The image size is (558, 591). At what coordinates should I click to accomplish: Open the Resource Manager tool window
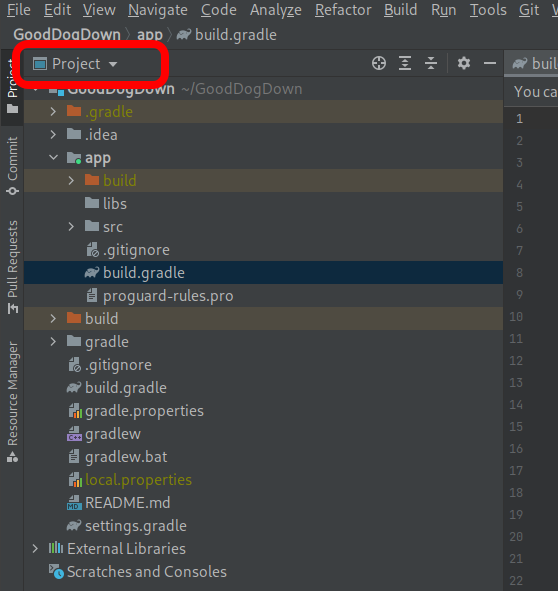pos(12,402)
